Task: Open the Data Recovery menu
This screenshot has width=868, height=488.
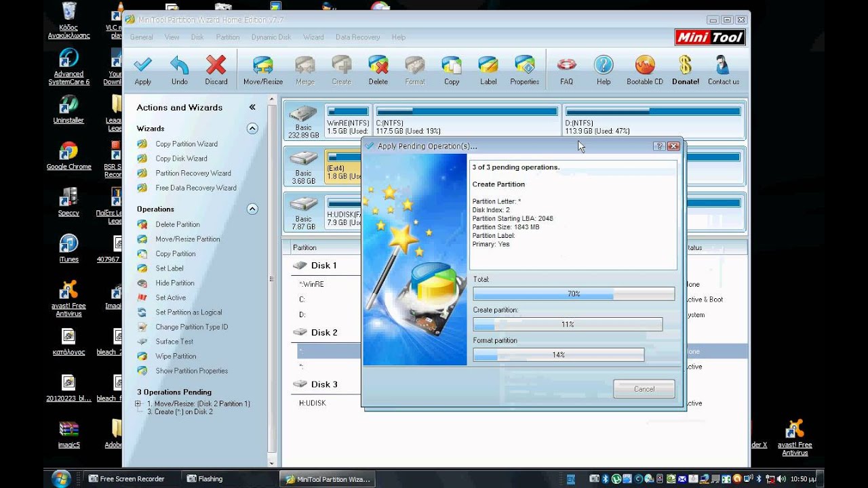Action: [x=358, y=37]
